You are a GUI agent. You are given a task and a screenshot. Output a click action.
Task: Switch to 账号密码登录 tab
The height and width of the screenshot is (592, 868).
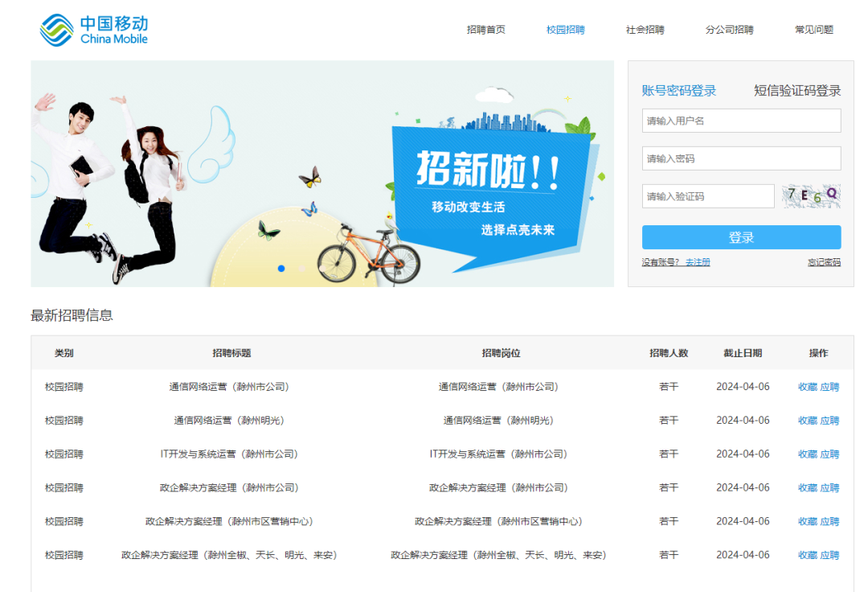point(678,91)
